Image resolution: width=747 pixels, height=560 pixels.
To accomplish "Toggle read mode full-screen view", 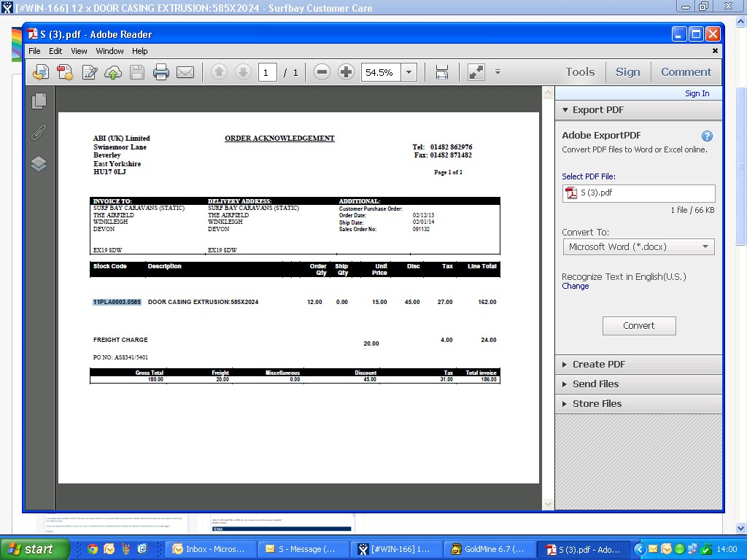I will [x=476, y=72].
